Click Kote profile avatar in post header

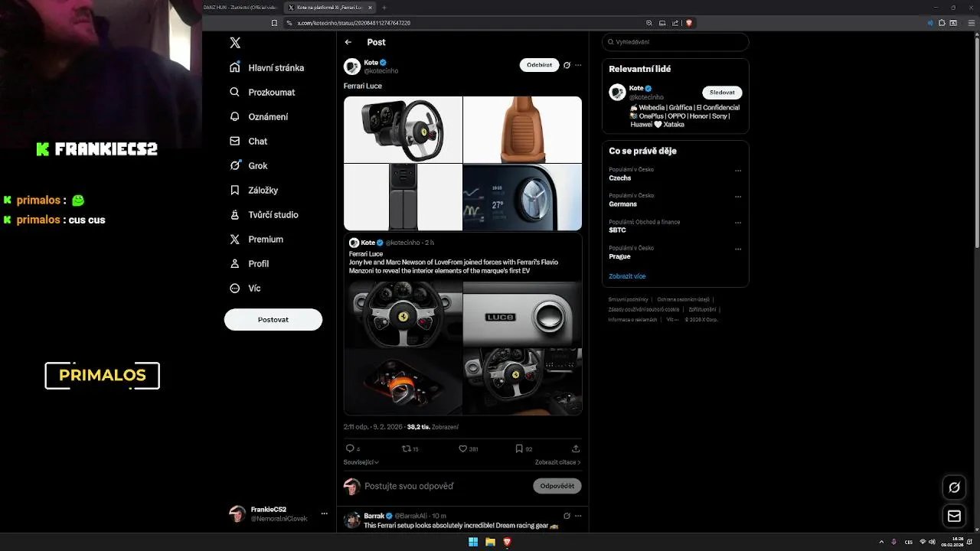coord(352,67)
